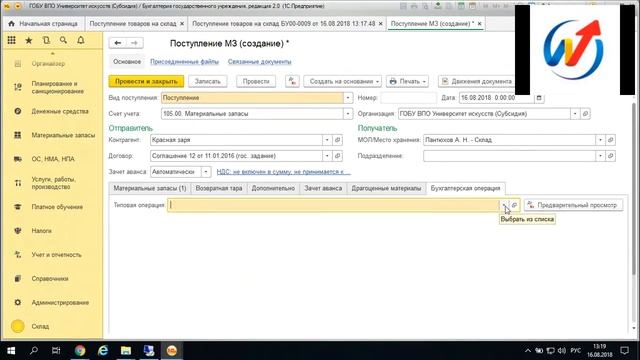This screenshot has width=640, height=360.
Task: Expand Контрагент dropdown arrow
Action: point(327,140)
